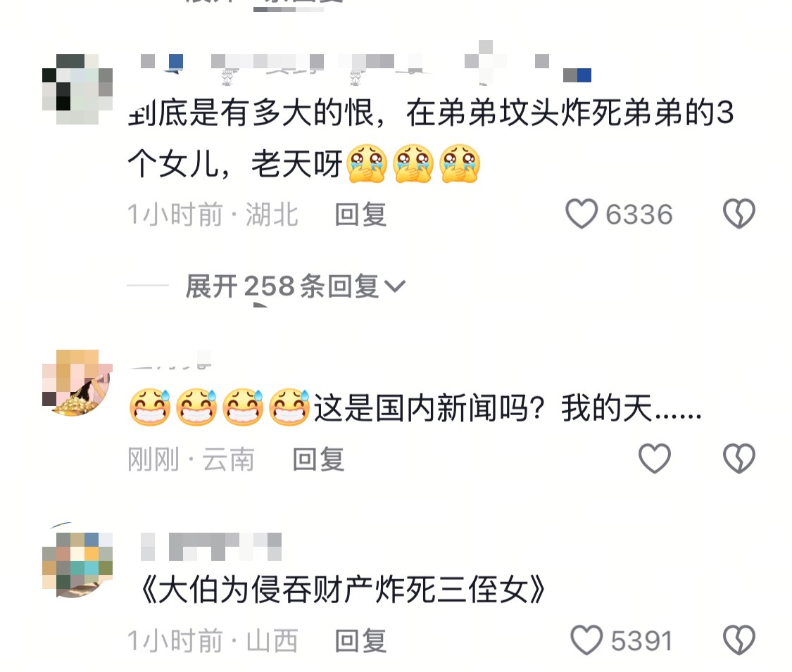This screenshot has width=792, height=672.
Task: Like the Hubei comment with 6336 likes
Action: tap(582, 214)
